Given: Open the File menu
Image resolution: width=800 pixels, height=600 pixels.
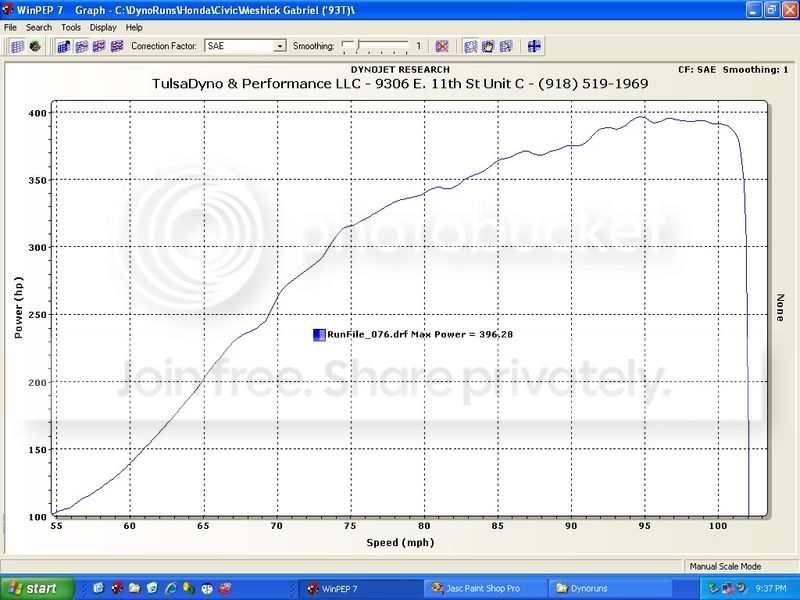Looking at the screenshot, I should [11, 27].
